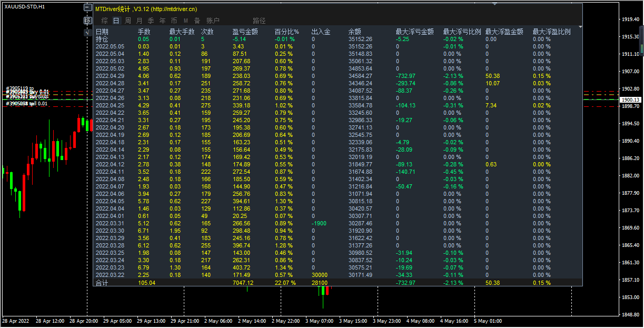The image size is (644, 328).
Task: Click the current price tag 1900.13
Action: click(630, 100)
